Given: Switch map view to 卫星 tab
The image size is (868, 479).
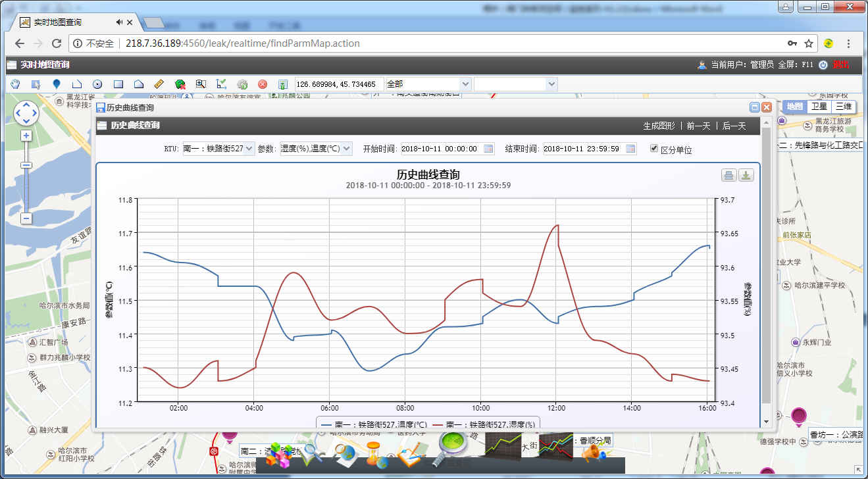Looking at the screenshot, I should (819, 107).
